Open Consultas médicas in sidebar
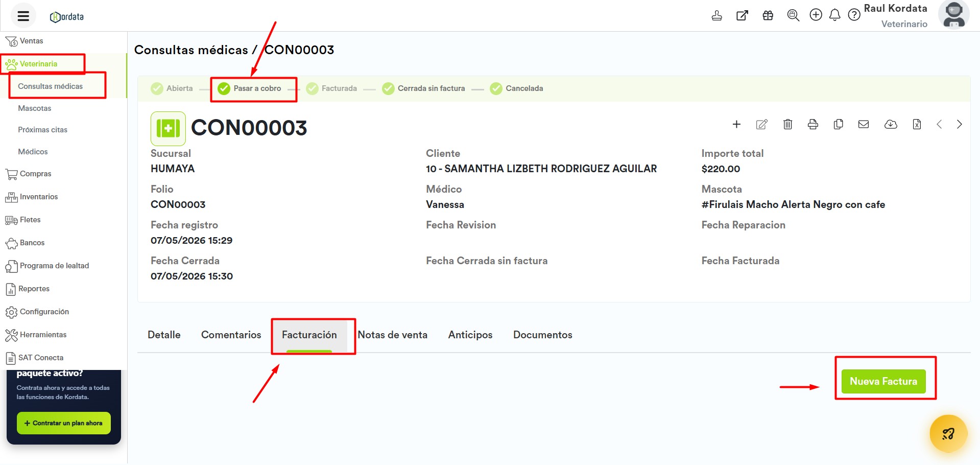This screenshot has height=465, width=980. (50, 86)
